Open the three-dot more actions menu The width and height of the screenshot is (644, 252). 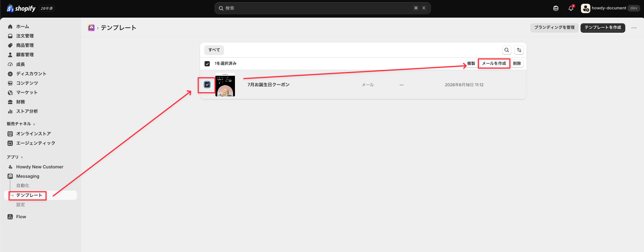pos(634,28)
